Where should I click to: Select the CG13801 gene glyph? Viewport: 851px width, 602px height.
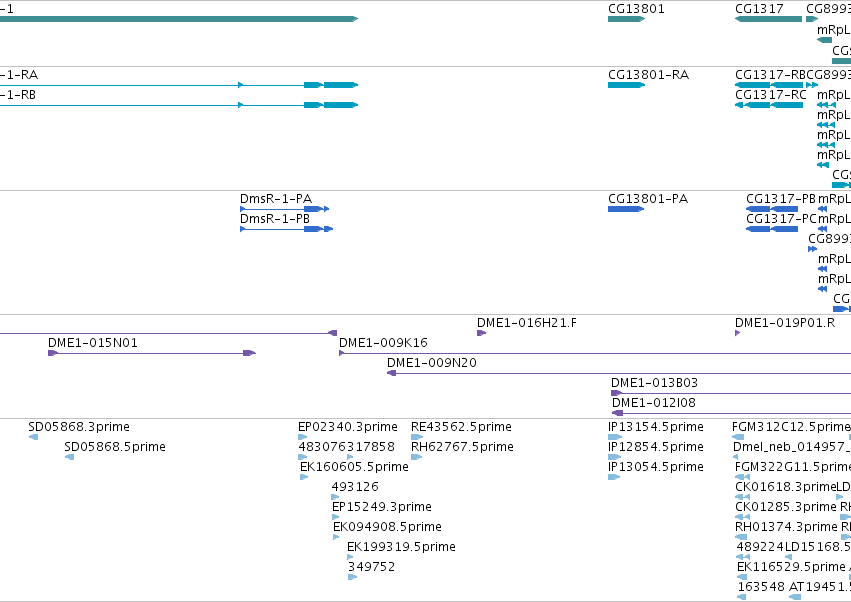click(626, 19)
